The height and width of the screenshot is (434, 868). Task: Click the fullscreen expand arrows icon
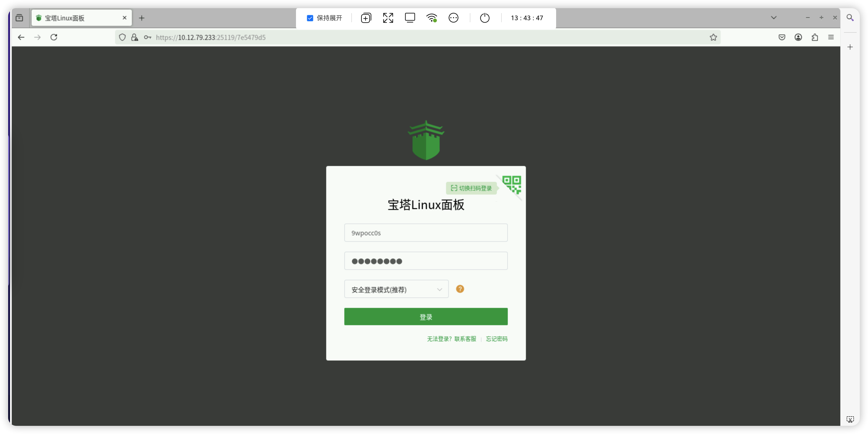pyautogui.click(x=388, y=18)
